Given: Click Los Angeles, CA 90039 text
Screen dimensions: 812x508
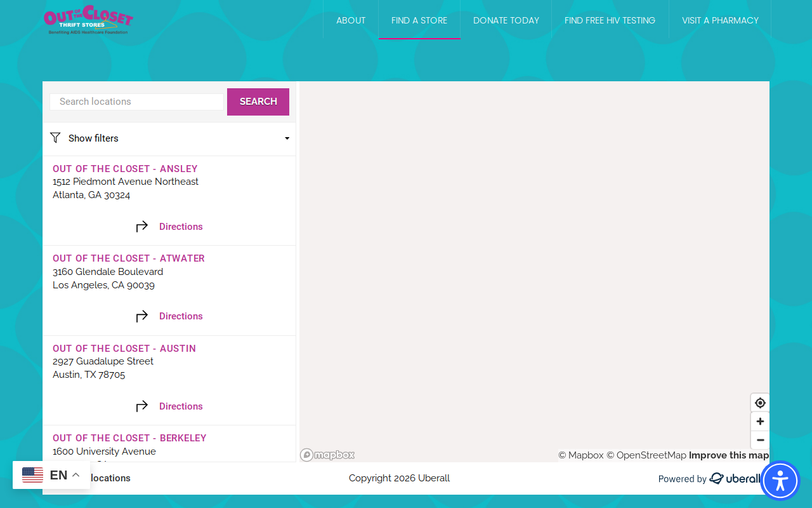Looking at the screenshot, I should coord(103,285).
